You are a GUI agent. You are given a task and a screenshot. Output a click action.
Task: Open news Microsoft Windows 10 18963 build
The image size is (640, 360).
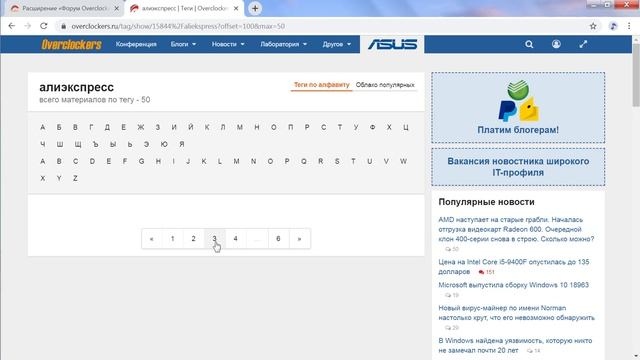click(513, 285)
